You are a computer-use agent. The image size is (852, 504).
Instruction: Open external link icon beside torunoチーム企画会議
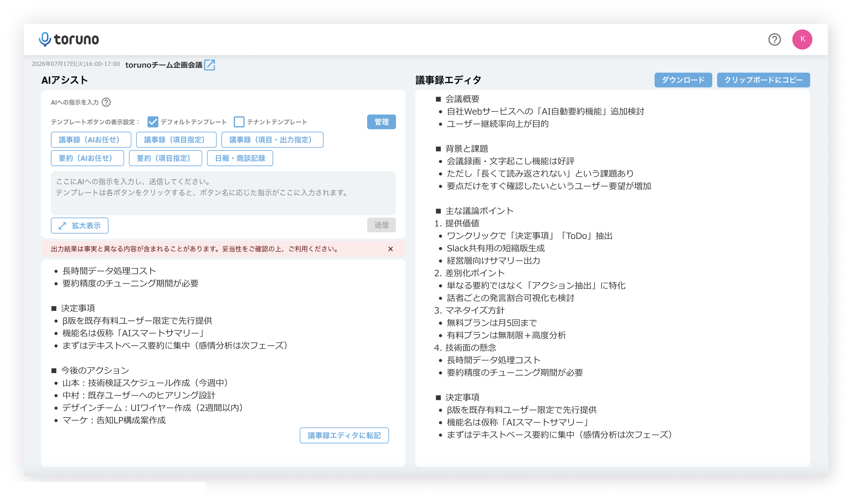209,65
